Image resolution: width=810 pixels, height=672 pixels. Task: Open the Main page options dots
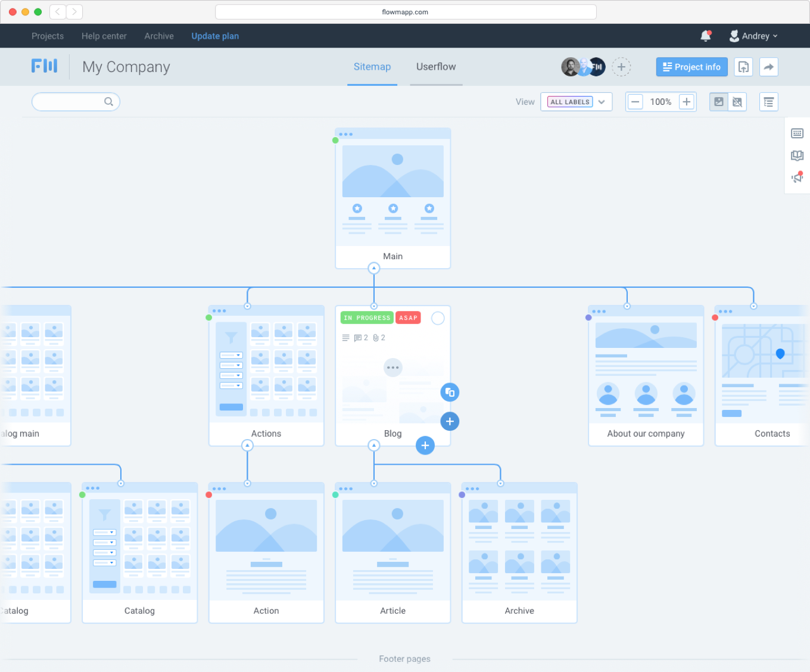(x=346, y=134)
